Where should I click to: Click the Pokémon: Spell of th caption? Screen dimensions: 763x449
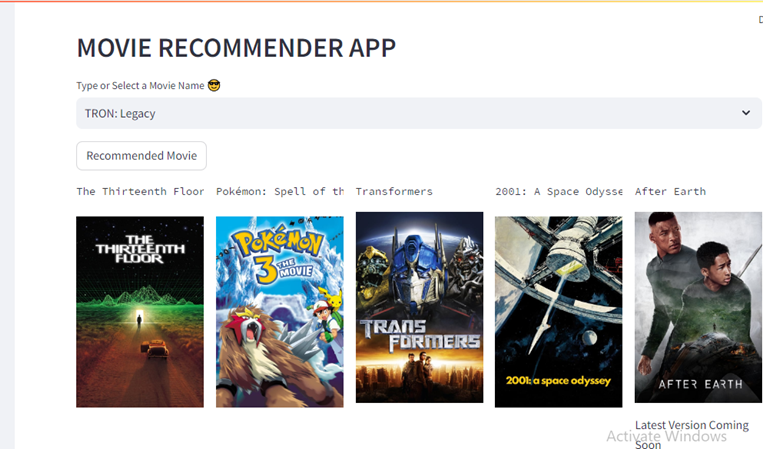click(x=280, y=192)
